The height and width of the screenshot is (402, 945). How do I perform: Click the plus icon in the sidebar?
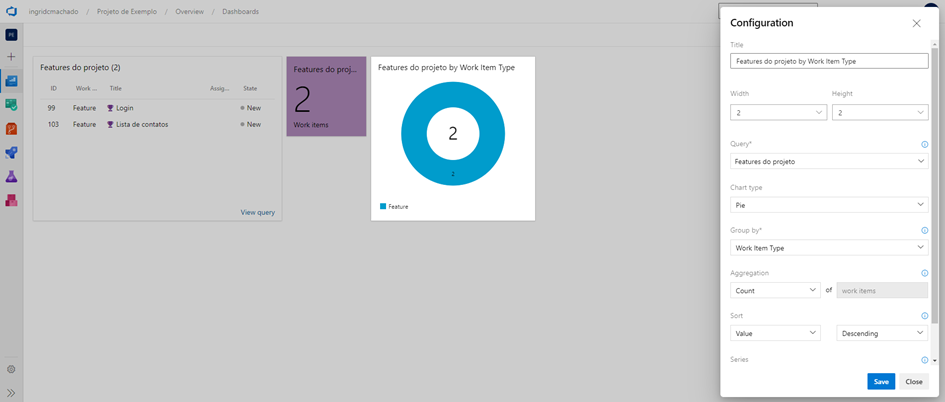coord(12,57)
